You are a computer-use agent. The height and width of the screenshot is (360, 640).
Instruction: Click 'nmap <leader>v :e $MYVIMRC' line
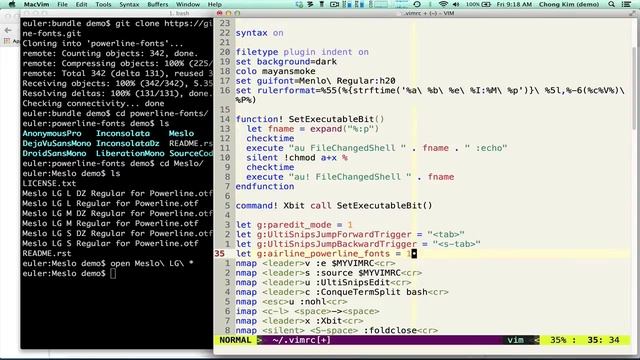[315, 263]
